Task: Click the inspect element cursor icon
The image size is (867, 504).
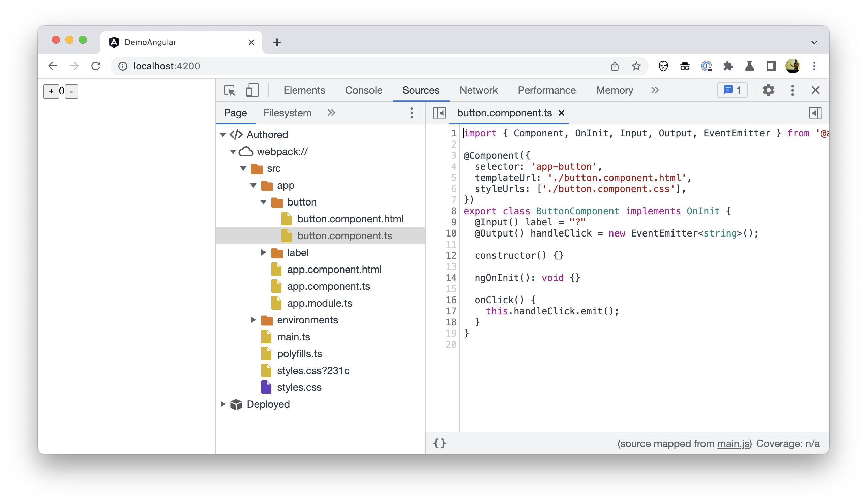Action: (230, 90)
